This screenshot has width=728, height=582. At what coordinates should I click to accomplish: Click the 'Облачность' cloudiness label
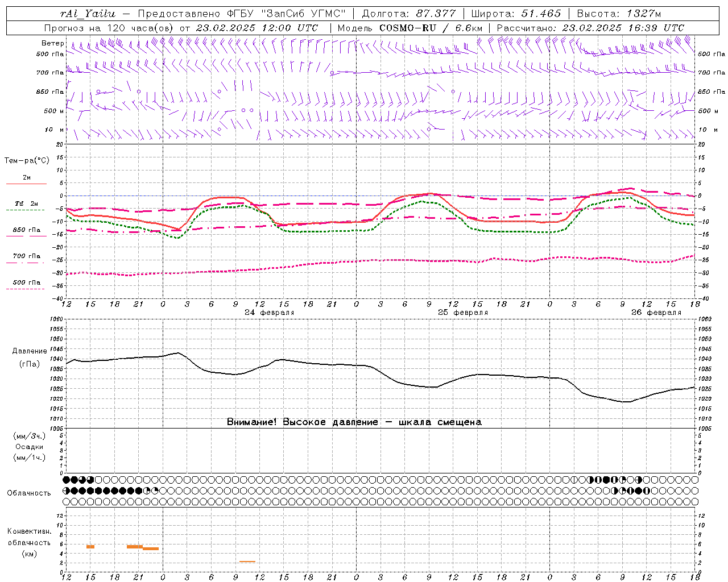tap(29, 493)
